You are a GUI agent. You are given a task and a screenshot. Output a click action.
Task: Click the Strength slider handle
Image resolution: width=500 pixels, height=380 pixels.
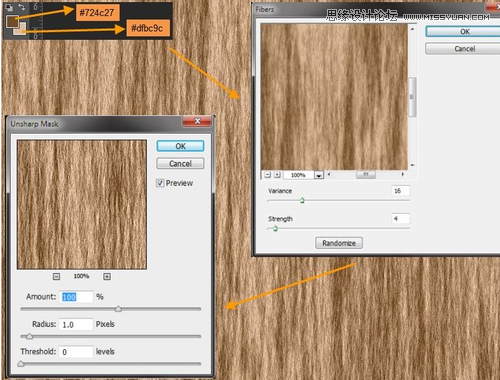[275, 228]
